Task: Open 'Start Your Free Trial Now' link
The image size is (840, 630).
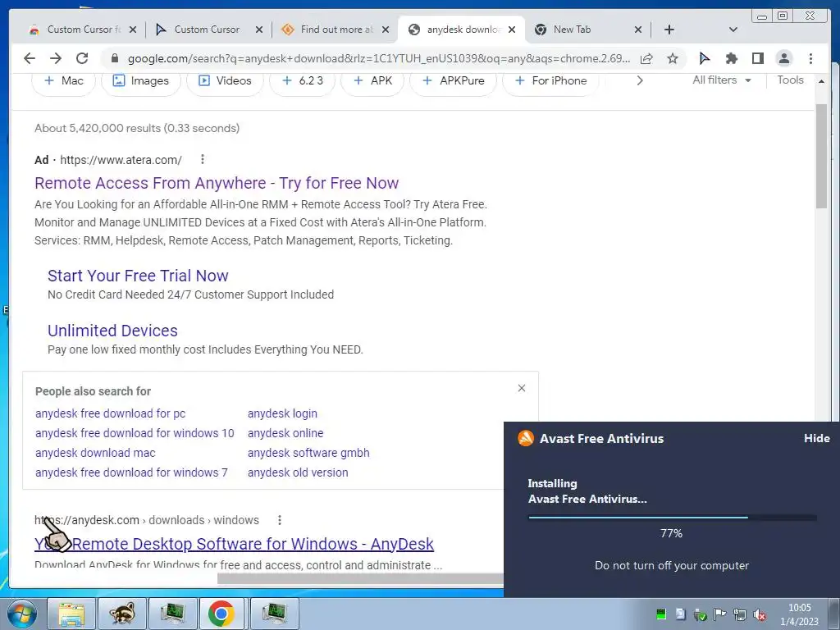Action: 138,276
